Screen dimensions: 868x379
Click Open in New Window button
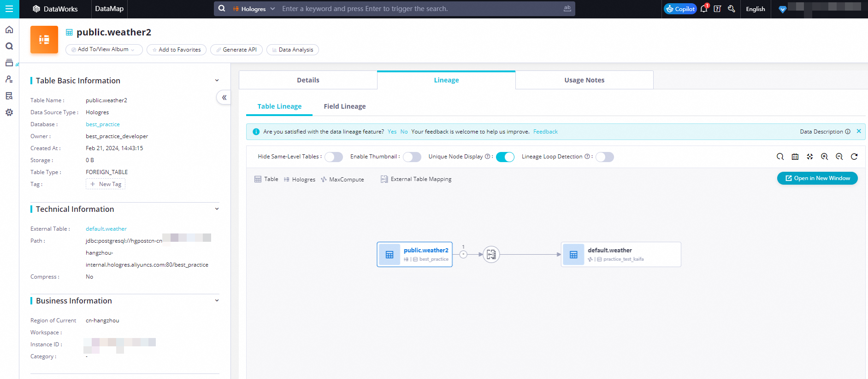click(817, 178)
